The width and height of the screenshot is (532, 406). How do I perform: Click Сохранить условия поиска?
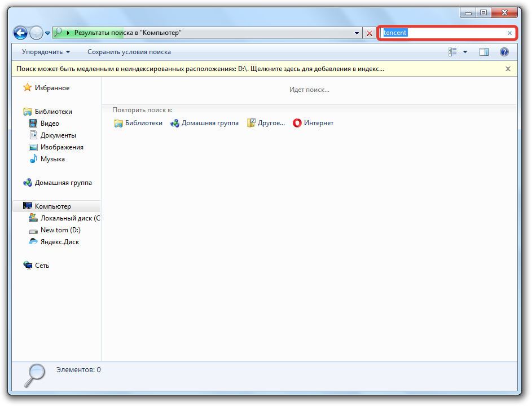[129, 52]
